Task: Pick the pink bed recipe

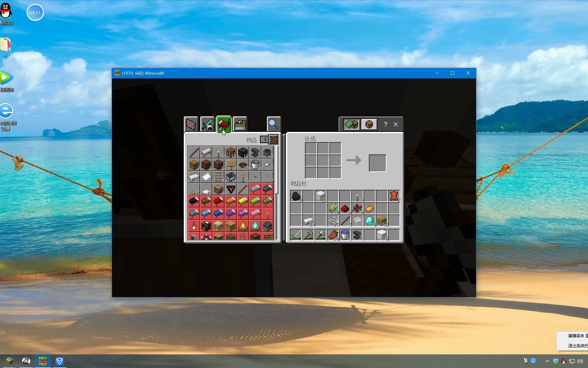Action: [x=255, y=214]
